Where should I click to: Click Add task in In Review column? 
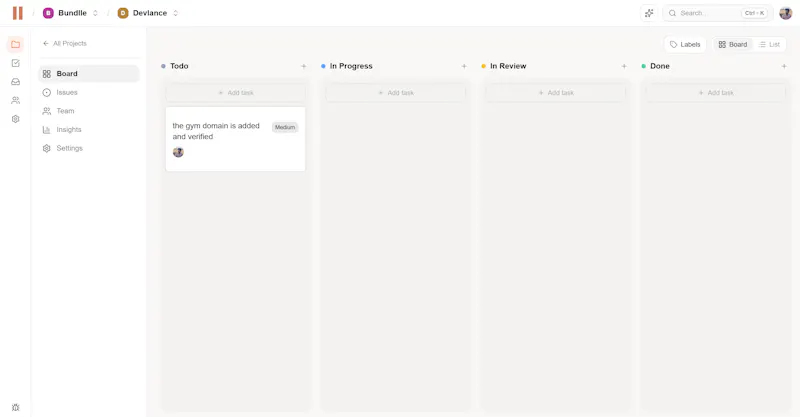coord(556,93)
